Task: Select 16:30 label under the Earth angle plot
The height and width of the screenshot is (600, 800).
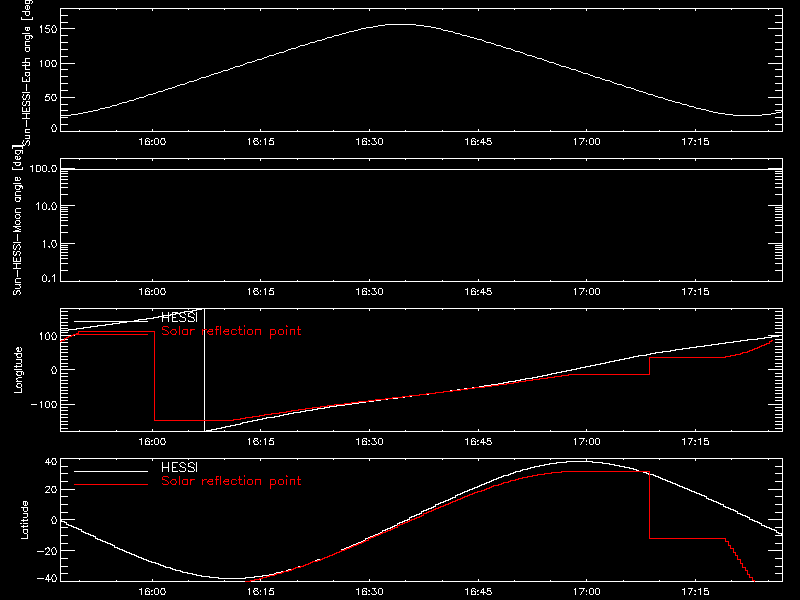Action: click(x=369, y=141)
